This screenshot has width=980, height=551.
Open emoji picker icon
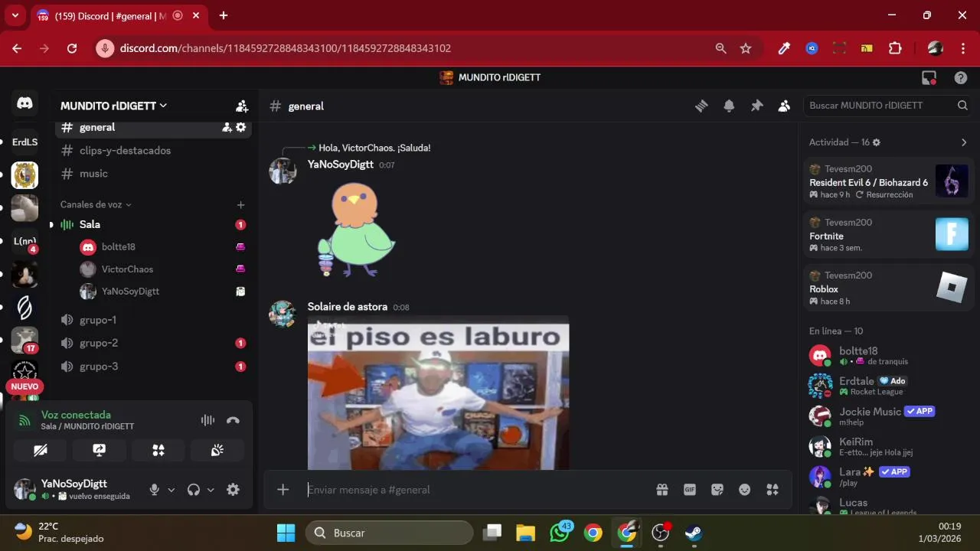tap(744, 490)
